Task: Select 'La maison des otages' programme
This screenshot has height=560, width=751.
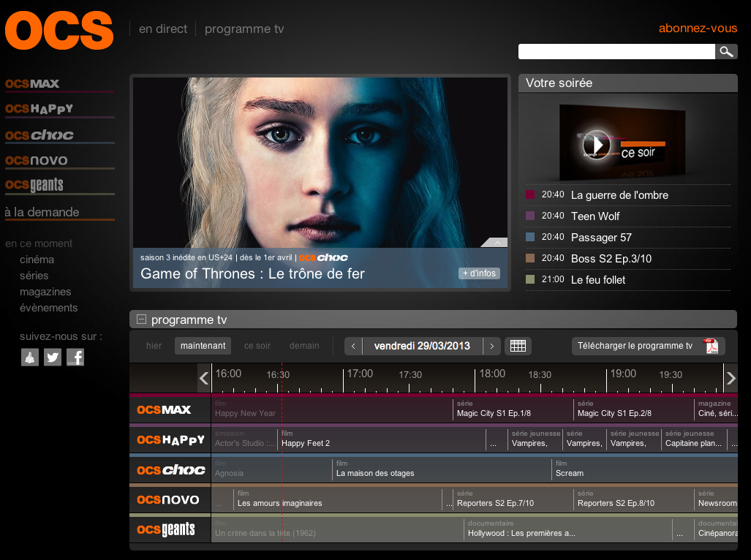Action: [442, 469]
